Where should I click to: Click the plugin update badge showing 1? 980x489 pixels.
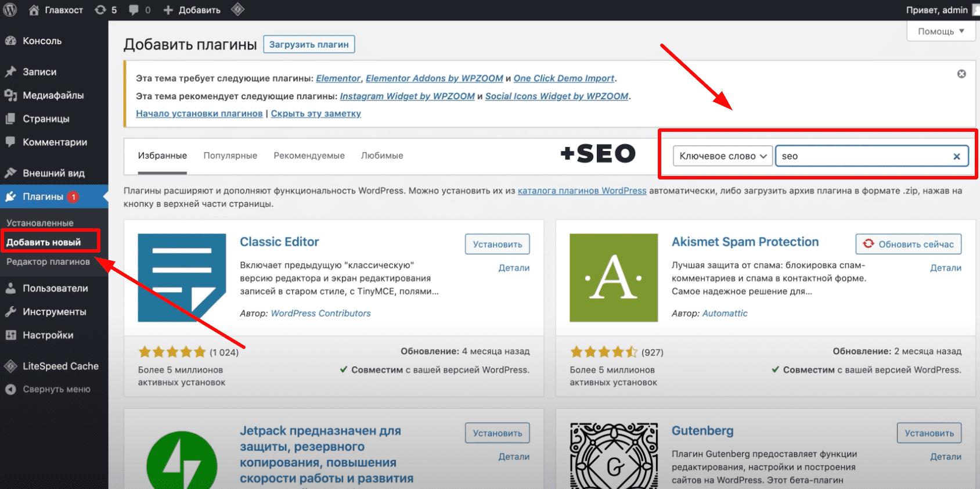pos(73,197)
